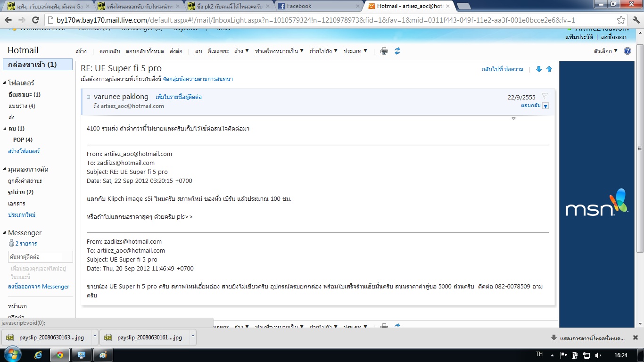
Task: Collapse the message header of varunee paklong
Action: tap(88, 97)
